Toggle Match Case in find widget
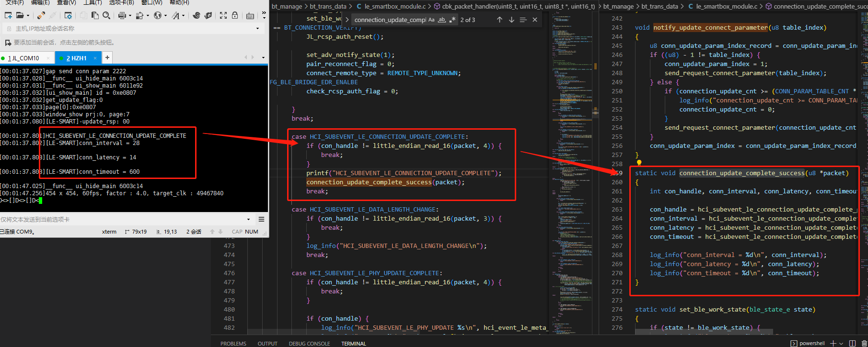868x347 pixels. pyautogui.click(x=431, y=20)
